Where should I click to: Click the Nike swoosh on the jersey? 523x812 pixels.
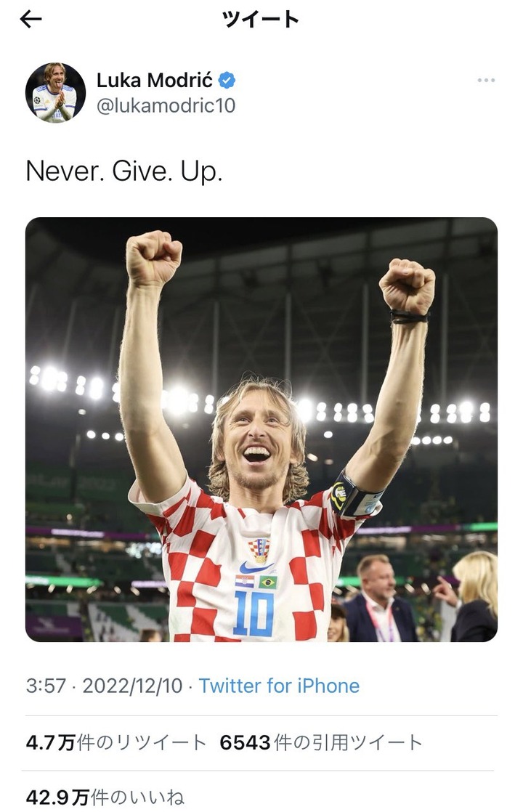coord(255,569)
